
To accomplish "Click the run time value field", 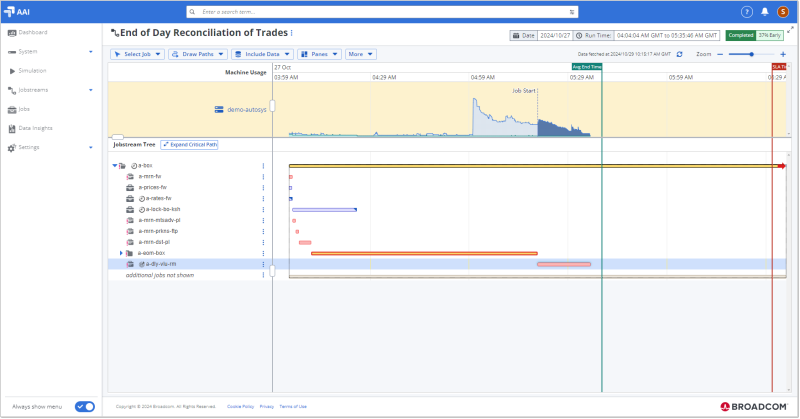I will 666,35.
